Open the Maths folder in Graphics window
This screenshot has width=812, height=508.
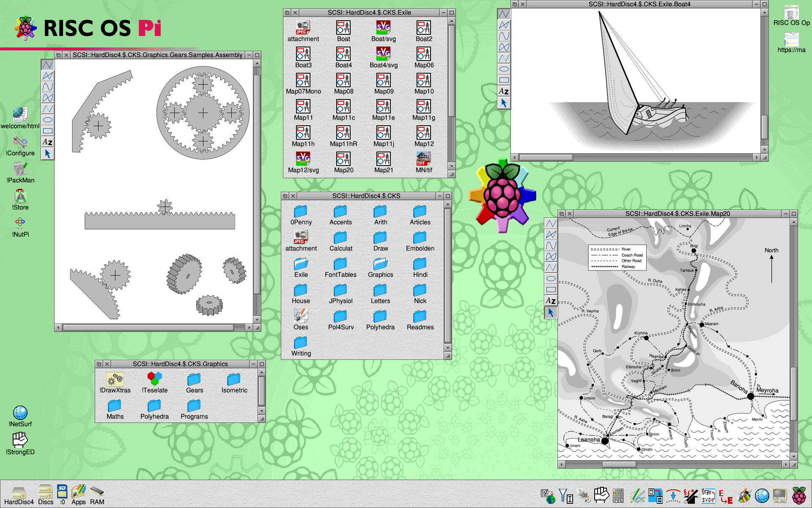click(x=115, y=409)
